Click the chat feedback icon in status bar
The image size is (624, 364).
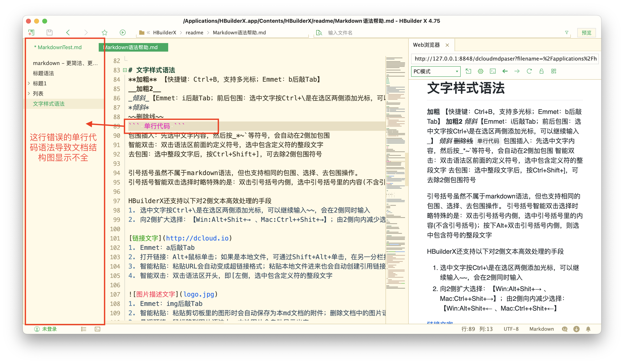point(564,329)
